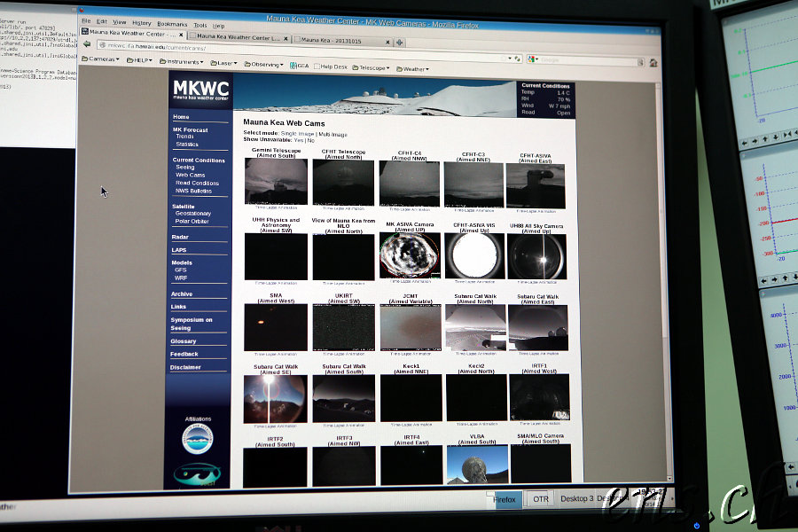The image size is (798, 532).
Task: Open the Seeing link under Current Conditions
Action: pos(184,167)
